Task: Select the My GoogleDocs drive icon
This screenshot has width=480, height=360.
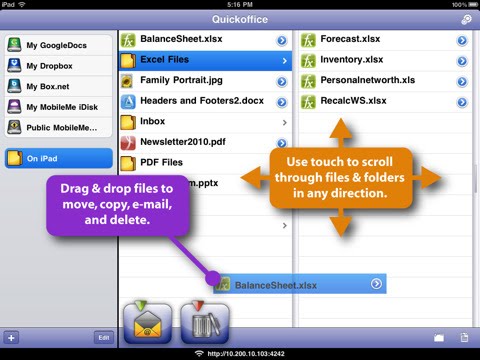Action: tap(14, 45)
